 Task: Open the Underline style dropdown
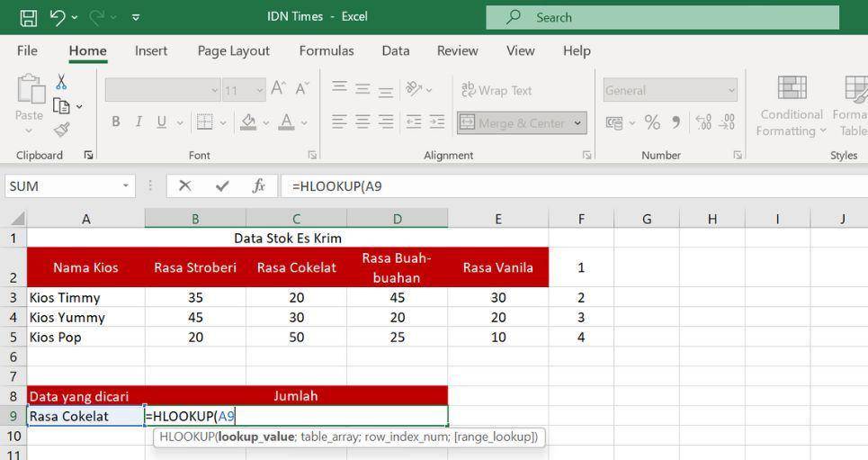coord(180,123)
